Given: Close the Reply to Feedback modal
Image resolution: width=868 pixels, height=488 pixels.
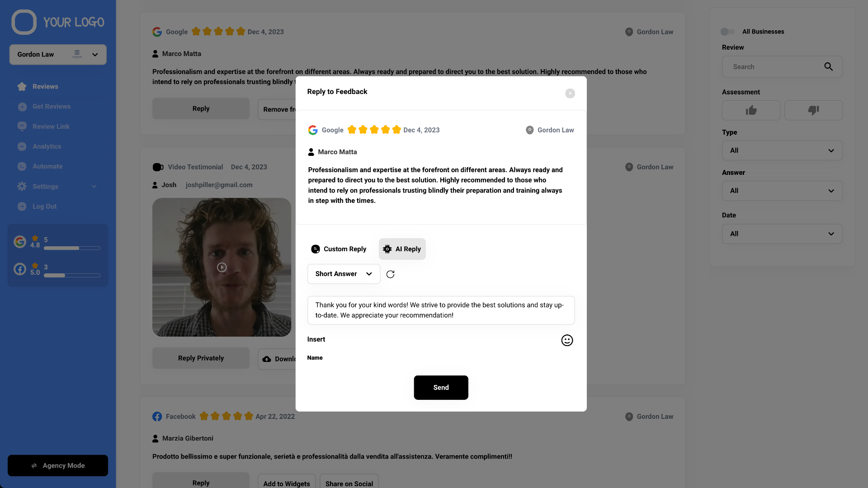Looking at the screenshot, I should pyautogui.click(x=569, y=94).
